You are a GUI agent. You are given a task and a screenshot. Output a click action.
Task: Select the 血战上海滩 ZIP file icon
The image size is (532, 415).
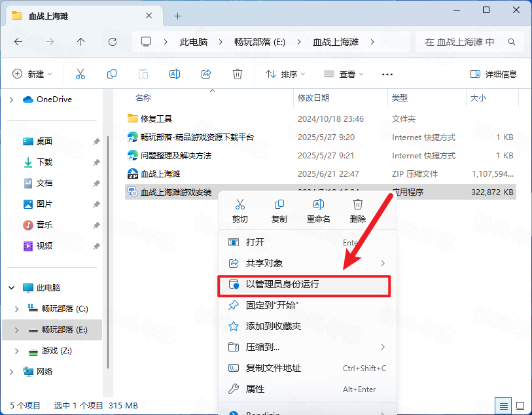coord(132,173)
